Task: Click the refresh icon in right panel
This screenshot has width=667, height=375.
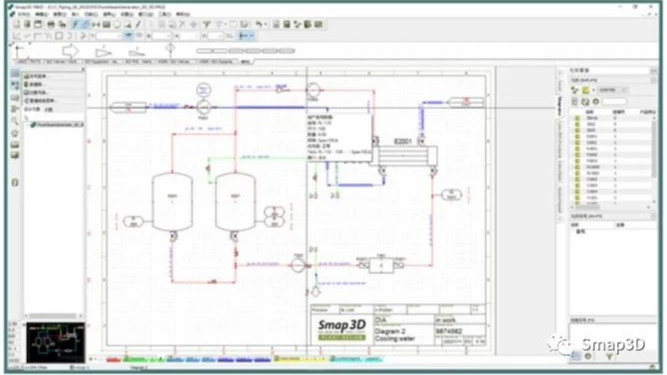Action: (585, 102)
